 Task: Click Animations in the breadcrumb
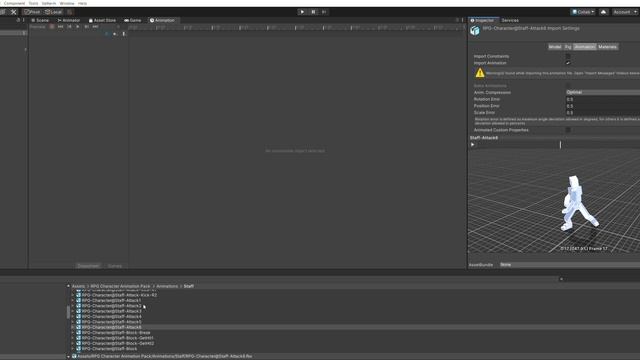click(x=167, y=286)
